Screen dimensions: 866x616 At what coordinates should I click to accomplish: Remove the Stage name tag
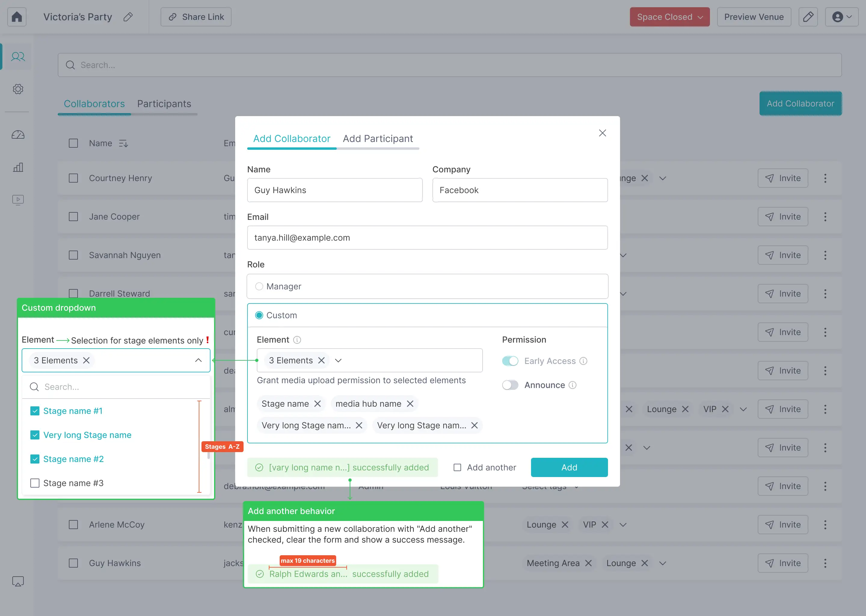coord(317,404)
